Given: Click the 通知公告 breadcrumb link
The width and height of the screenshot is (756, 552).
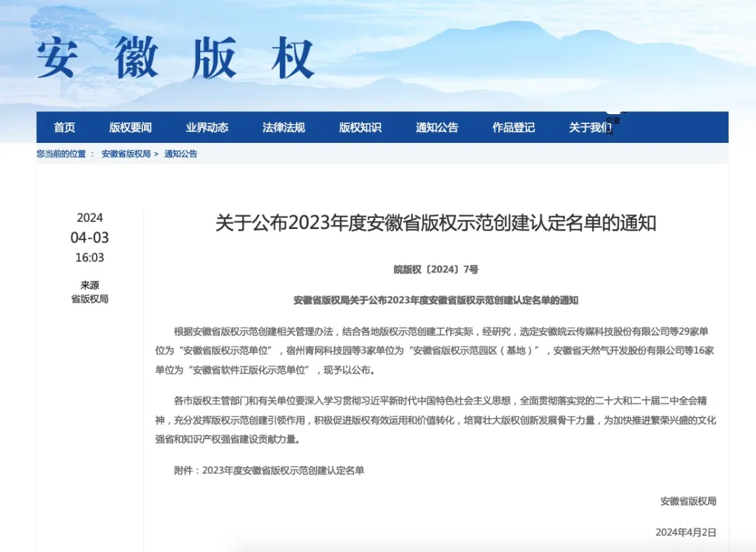Looking at the screenshot, I should click(181, 154).
